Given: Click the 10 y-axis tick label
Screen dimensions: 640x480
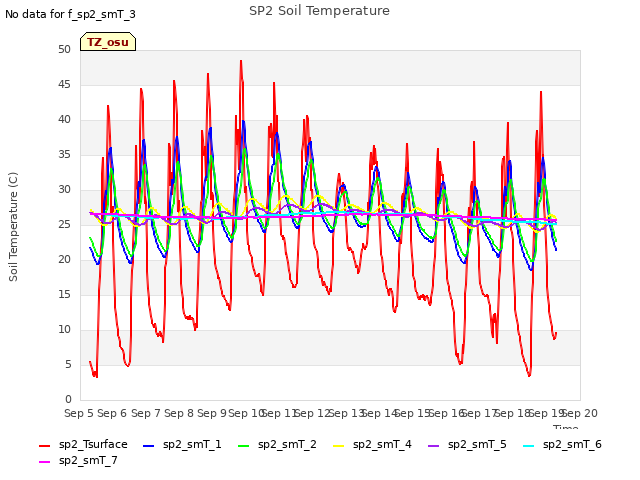Looking at the screenshot, I should [x=64, y=329].
